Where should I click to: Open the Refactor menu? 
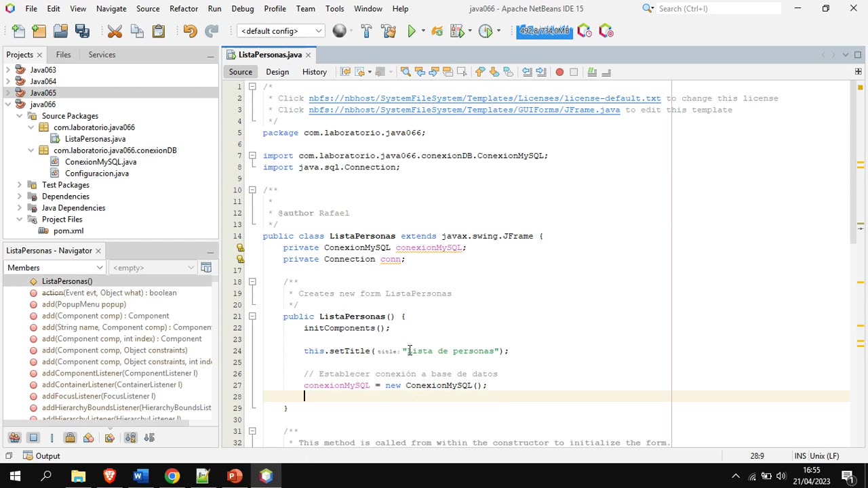pos(184,8)
